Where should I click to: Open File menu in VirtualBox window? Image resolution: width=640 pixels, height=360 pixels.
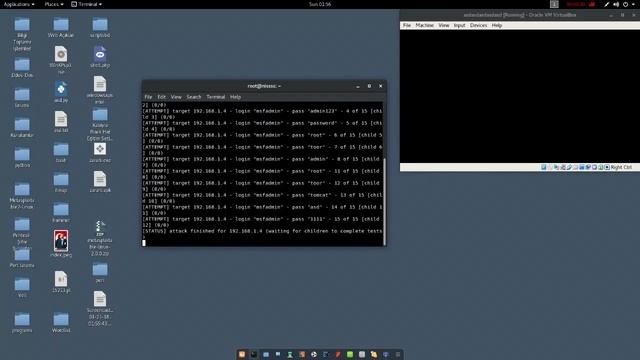tap(407, 25)
